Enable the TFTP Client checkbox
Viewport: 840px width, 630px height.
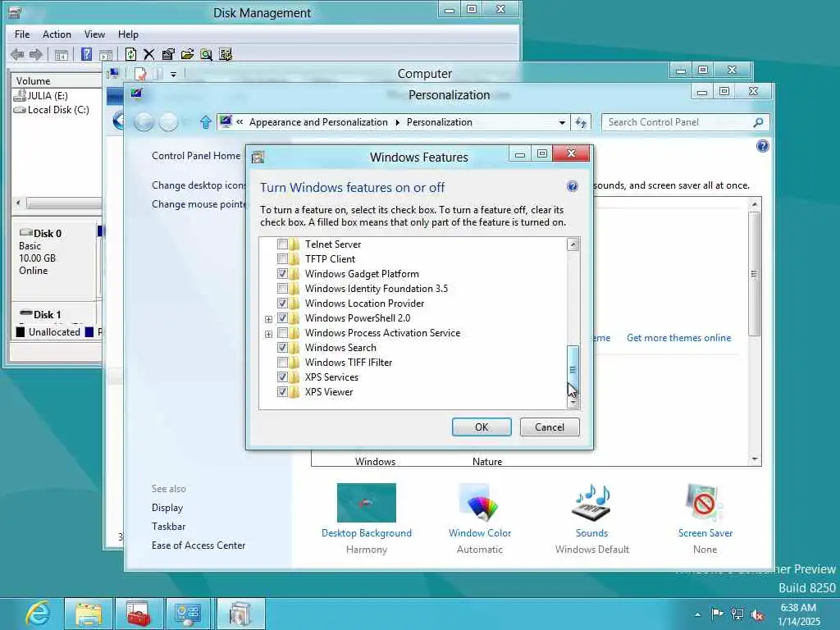[282, 259]
